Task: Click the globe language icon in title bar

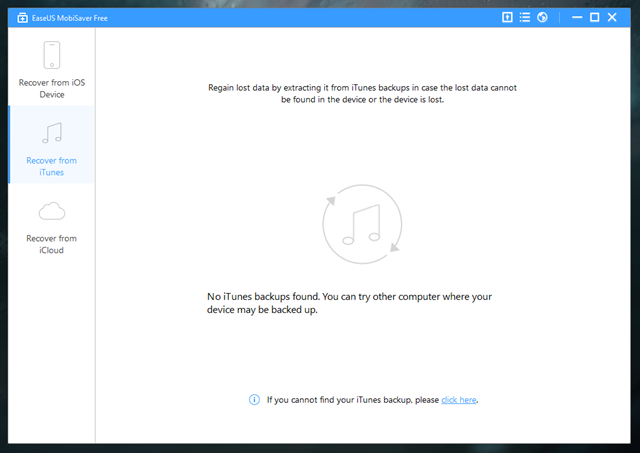Action: click(x=542, y=17)
